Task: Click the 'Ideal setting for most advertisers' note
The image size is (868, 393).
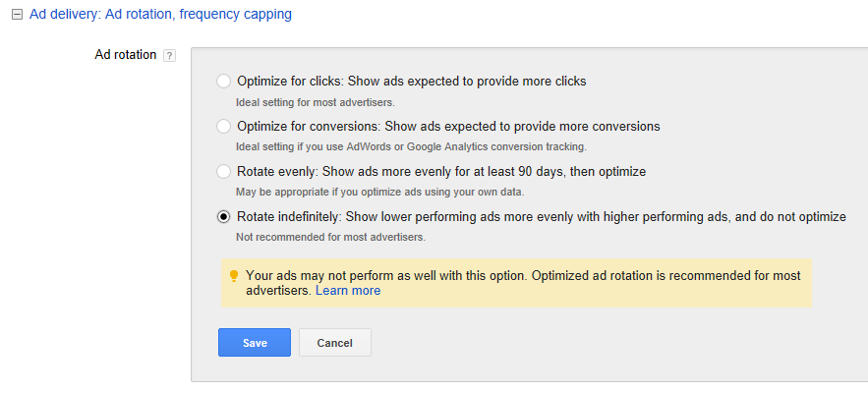Action: coord(316,102)
